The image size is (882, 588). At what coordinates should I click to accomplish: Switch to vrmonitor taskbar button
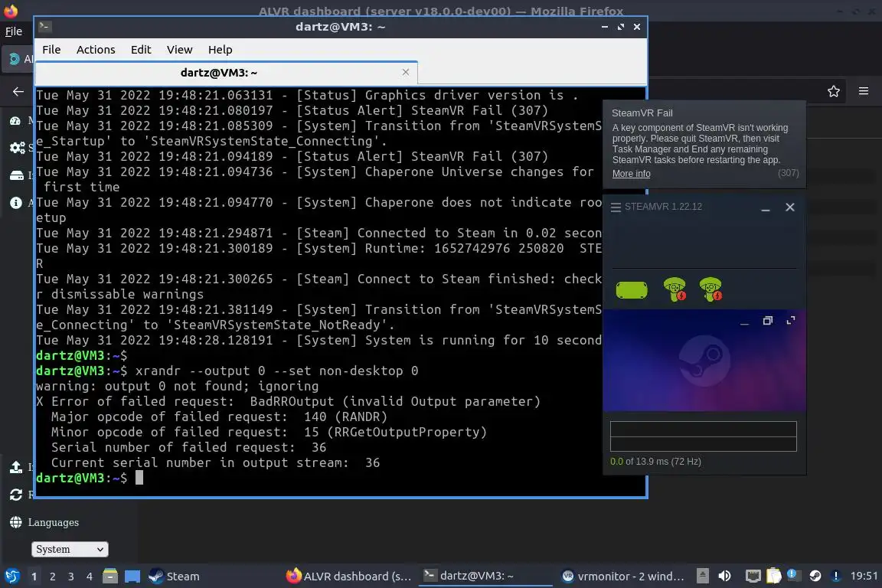coord(623,577)
